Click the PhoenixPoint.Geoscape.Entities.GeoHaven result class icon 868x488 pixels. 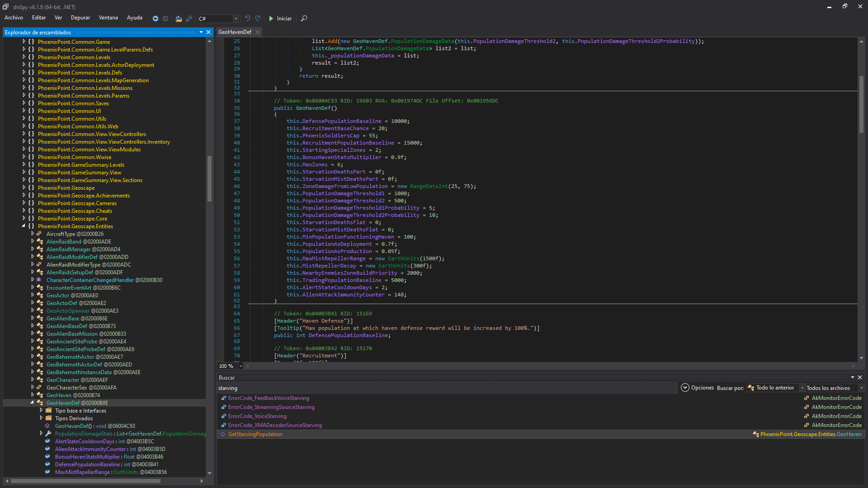(756, 434)
